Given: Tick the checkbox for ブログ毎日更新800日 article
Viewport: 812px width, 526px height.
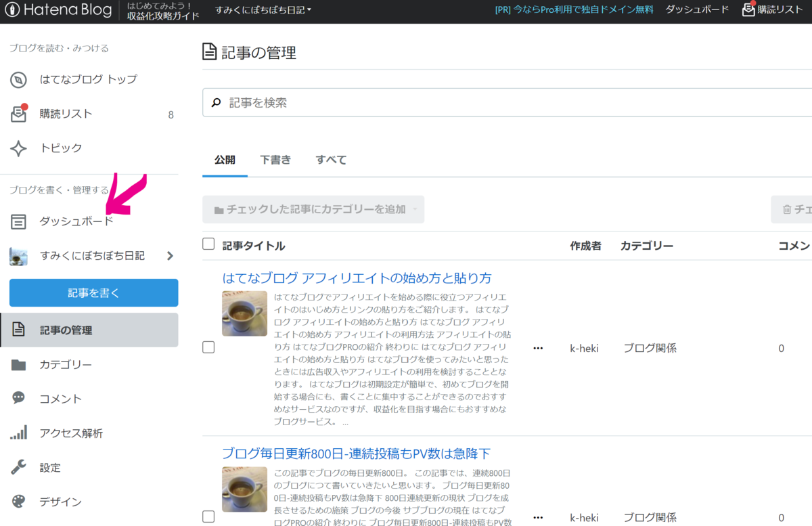Looking at the screenshot, I should click(208, 517).
